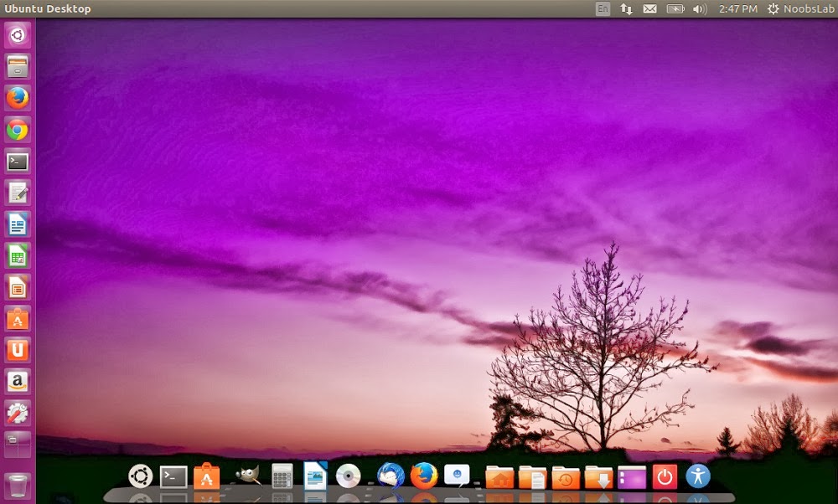Open the sound volume indicator menu
The height and width of the screenshot is (504, 838).
coord(700,9)
